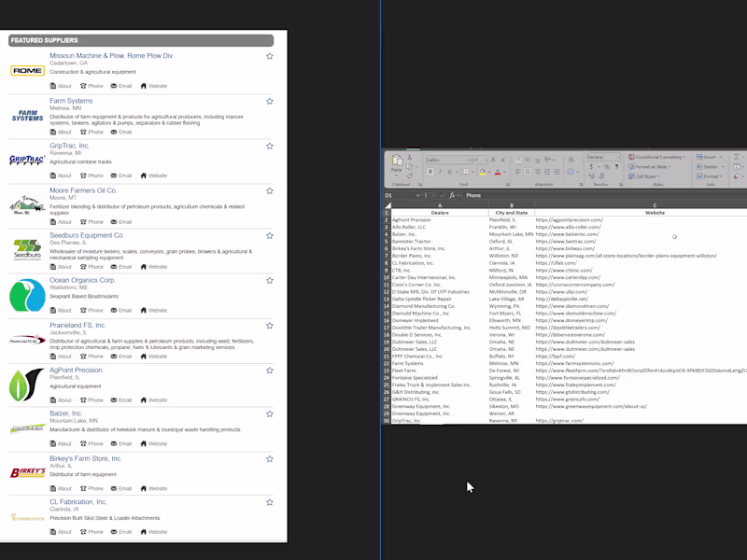Click the City and State header cell
The width and height of the screenshot is (747, 560).
click(511, 213)
